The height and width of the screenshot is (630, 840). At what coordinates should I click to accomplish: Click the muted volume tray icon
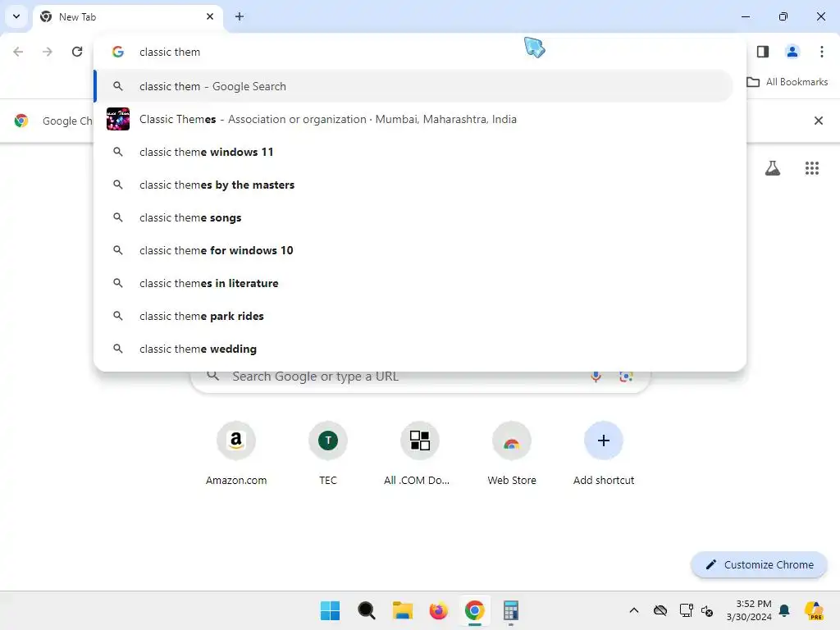click(x=707, y=610)
